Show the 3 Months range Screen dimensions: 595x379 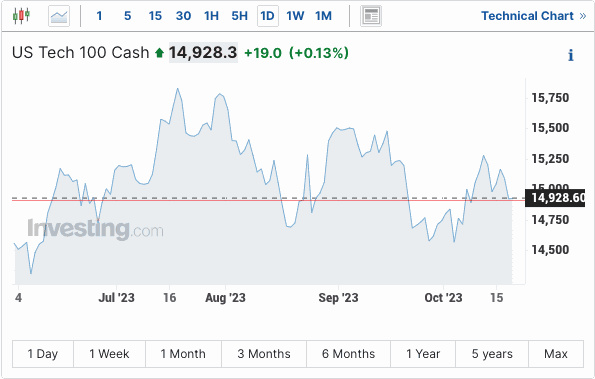click(x=264, y=354)
